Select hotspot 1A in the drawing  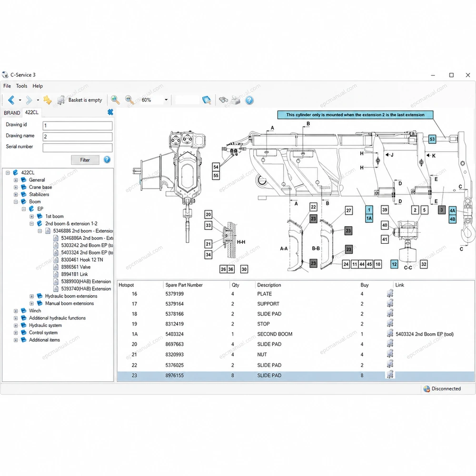(x=369, y=218)
